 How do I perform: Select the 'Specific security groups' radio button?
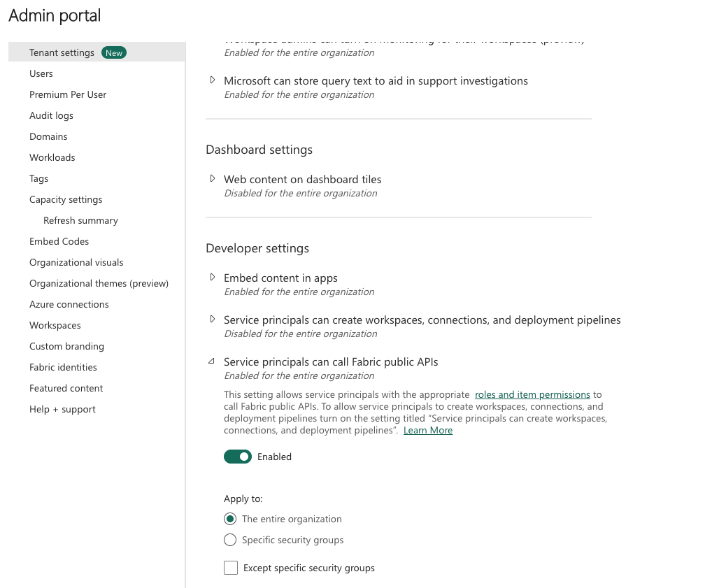click(x=230, y=539)
